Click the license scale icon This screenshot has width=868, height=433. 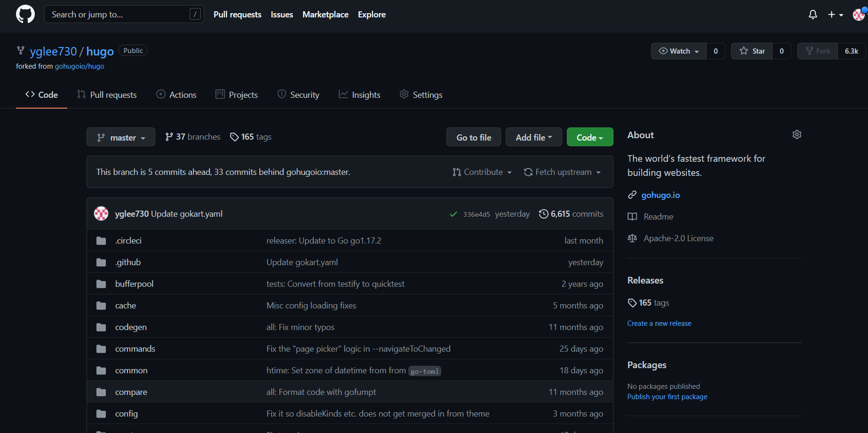[x=632, y=238]
